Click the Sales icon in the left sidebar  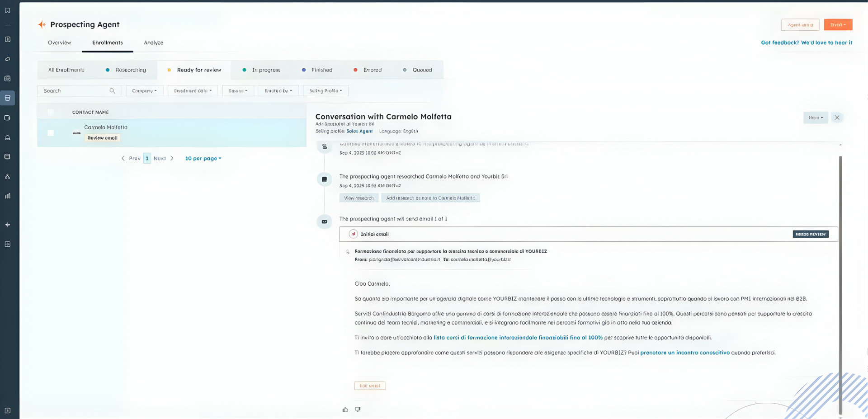point(7,98)
